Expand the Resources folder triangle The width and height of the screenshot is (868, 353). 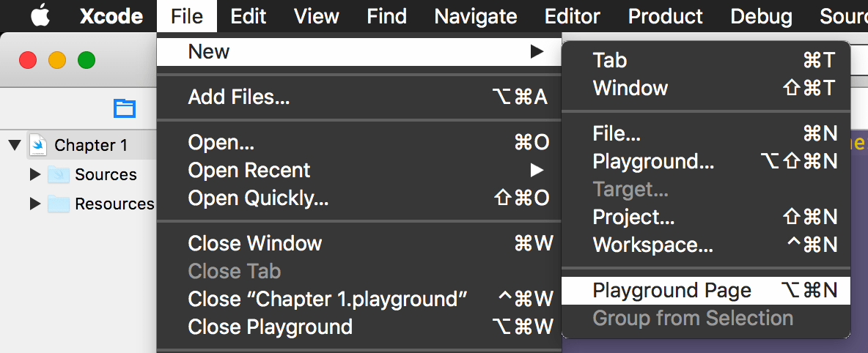coord(34,204)
